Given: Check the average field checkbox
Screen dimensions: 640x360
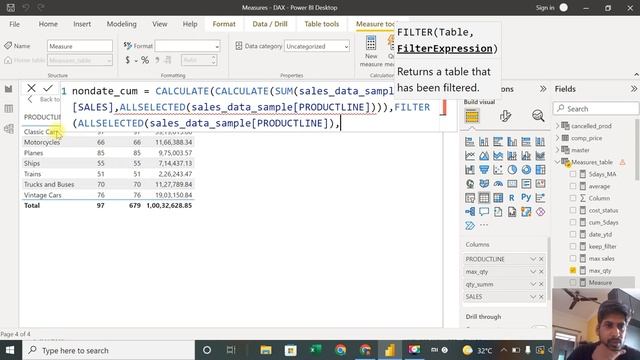Looking at the screenshot, I should click(573, 186).
